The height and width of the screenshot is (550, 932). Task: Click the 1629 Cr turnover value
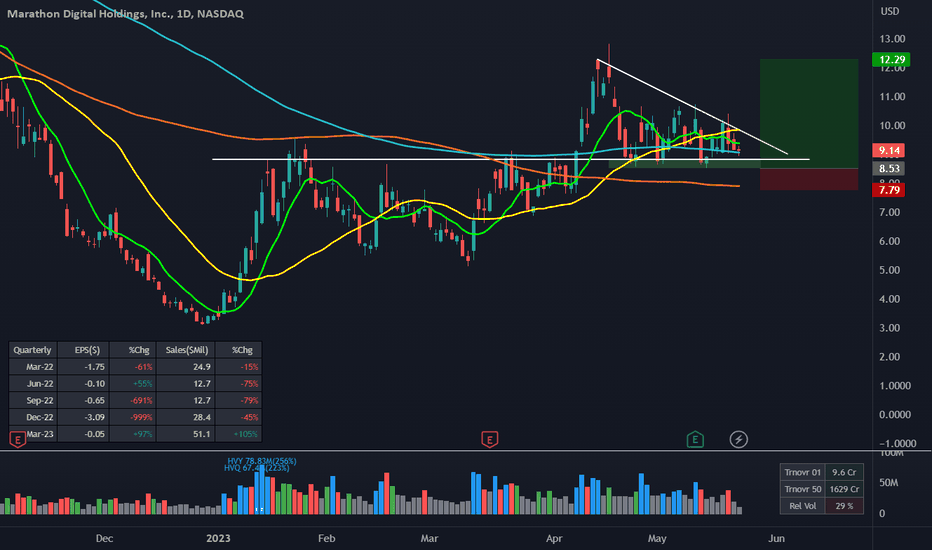pyautogui.click(x=844, y=489)
